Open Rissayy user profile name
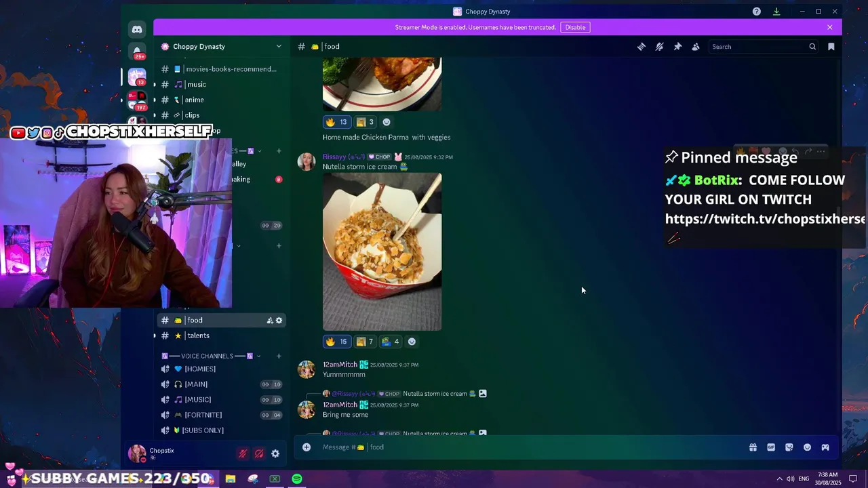The height and width of the screenshot is (488, 868). tap(344, 157)
